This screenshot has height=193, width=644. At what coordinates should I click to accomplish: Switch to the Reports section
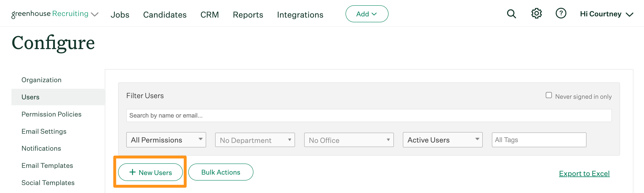click(248, 15)
